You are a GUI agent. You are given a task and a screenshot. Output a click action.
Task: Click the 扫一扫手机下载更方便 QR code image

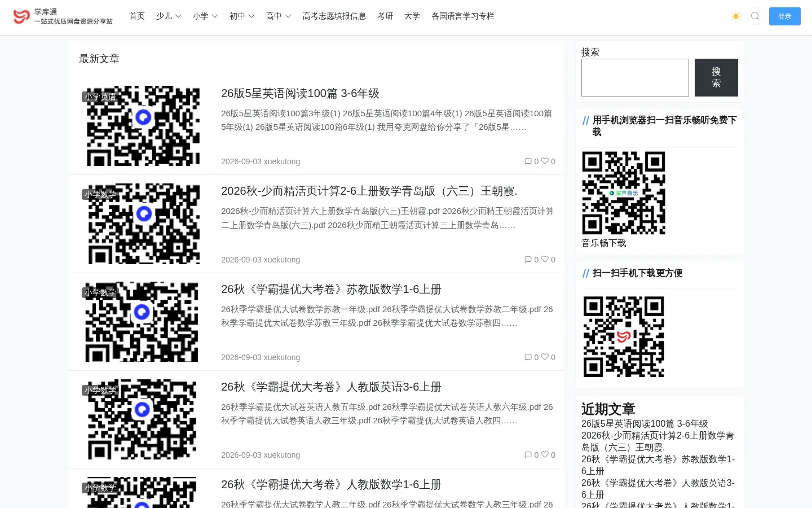(624, 336)
